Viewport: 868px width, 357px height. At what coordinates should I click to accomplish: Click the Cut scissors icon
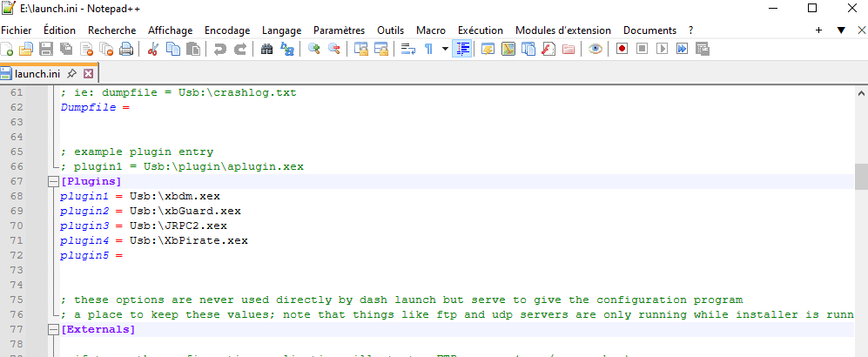tap(152, 49)
